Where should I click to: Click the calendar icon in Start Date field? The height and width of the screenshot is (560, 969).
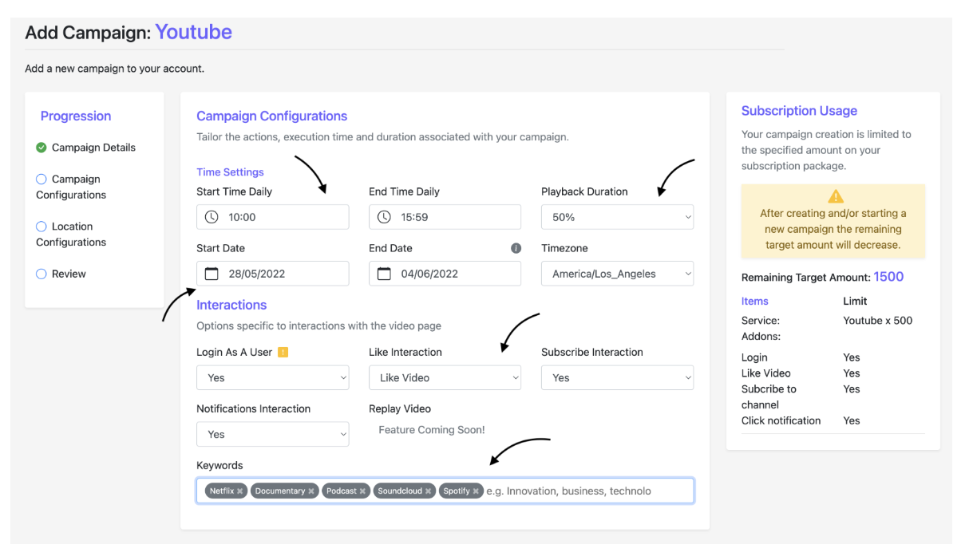tap(212, 274)
